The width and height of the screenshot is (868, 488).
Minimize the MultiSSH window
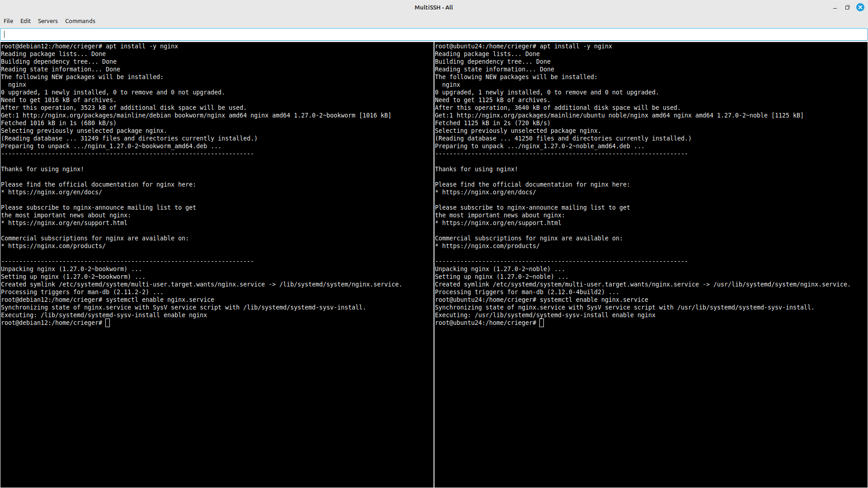tap(835, 7)
